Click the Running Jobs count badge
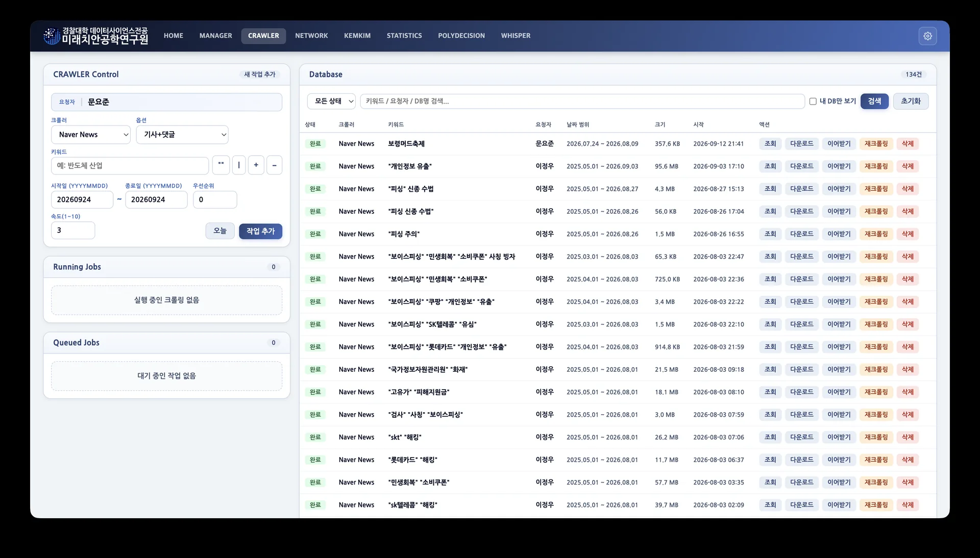 pos(273,267)
